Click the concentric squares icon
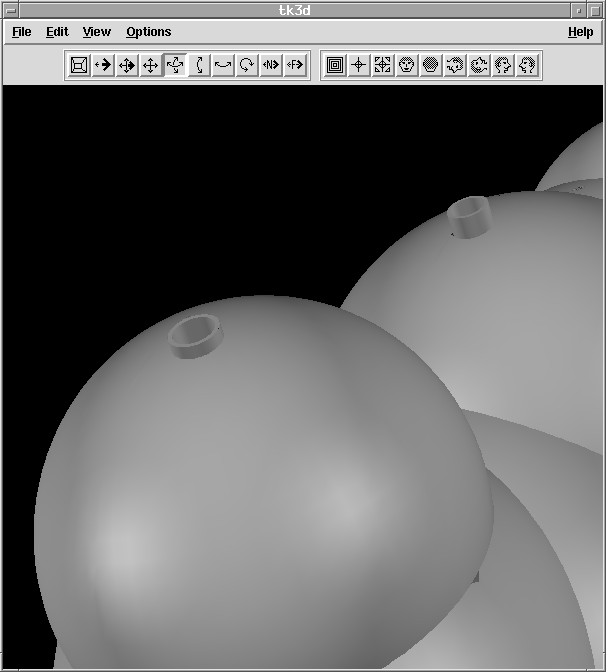The width and height of the screenshot is (606, 672). click(x=335, y=65)
